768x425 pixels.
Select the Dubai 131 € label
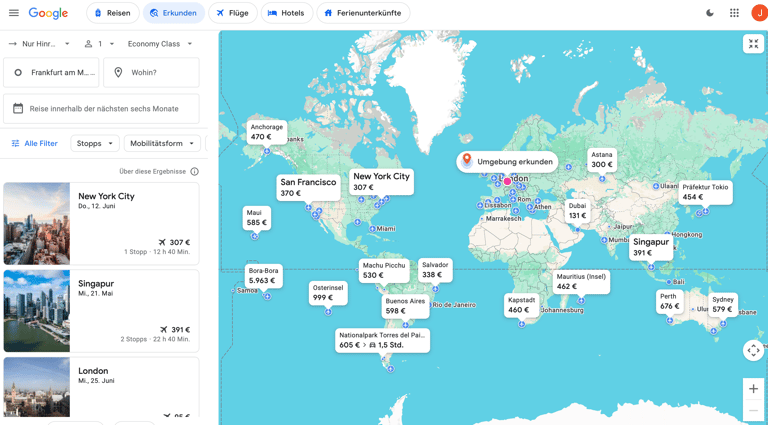[x=577, y=211]
